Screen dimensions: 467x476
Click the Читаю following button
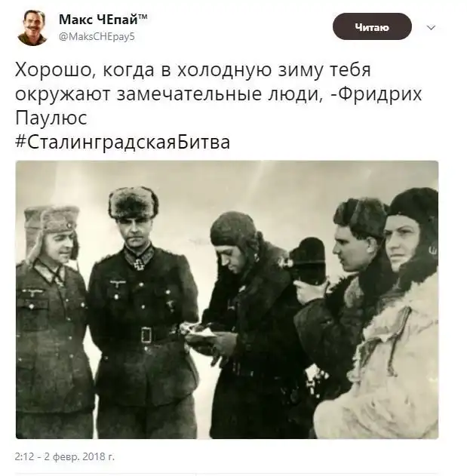click(x=372, y=26)
